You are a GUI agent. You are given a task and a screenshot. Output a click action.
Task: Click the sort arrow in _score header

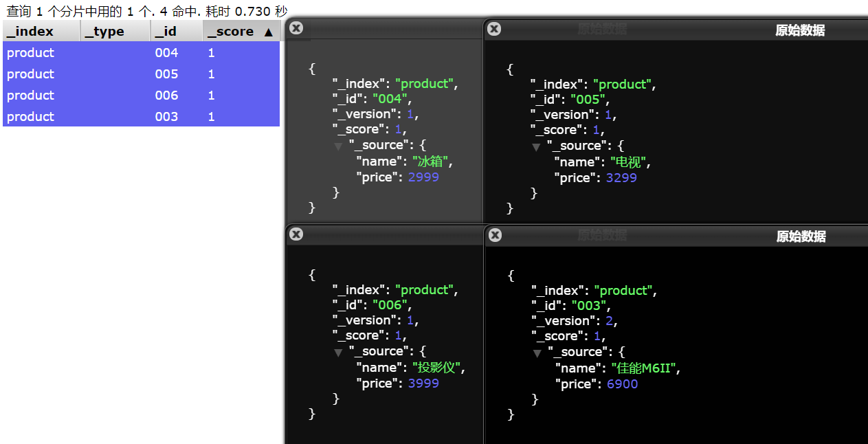tap(268, 32)
